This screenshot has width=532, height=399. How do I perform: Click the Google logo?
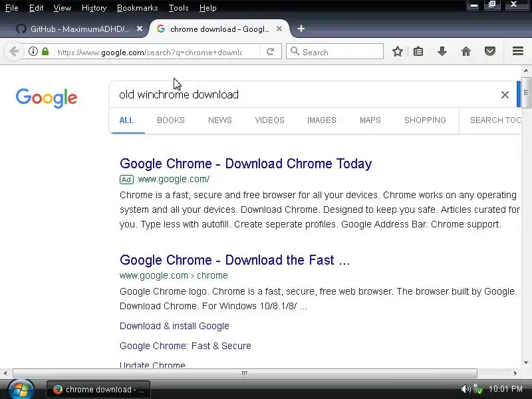(x=47, y=98)
